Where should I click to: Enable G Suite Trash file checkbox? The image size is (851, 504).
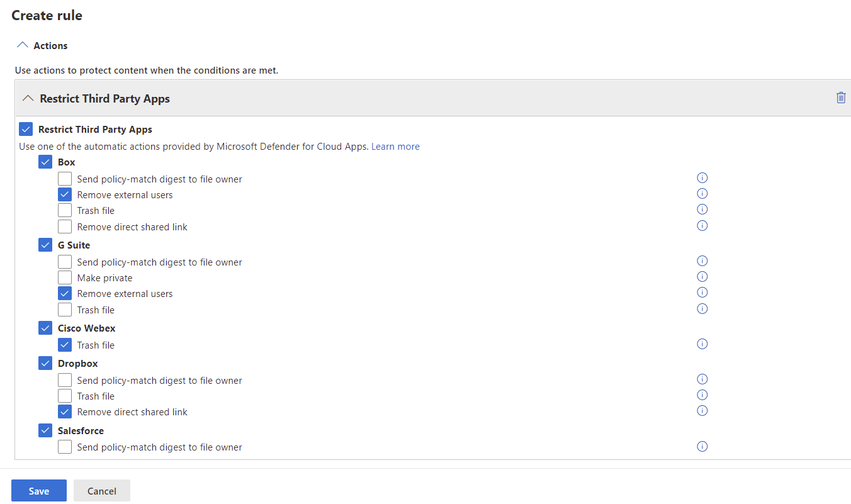65,310
